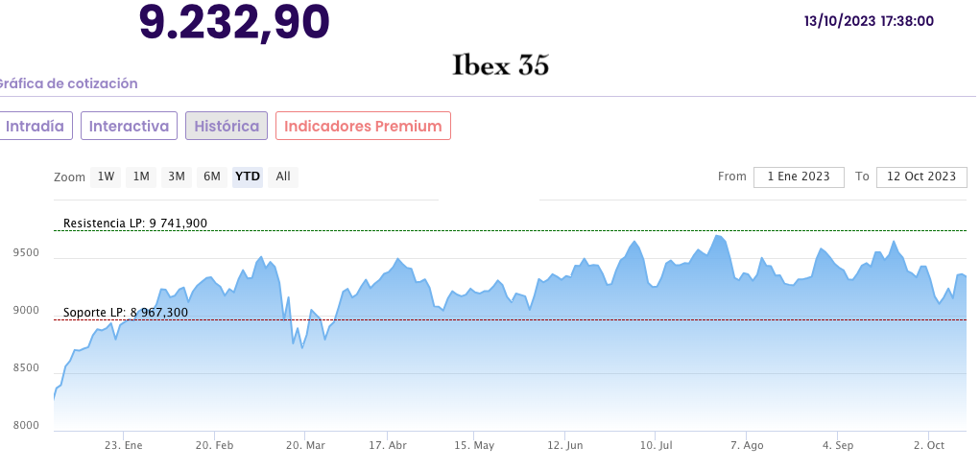Click the 7. Ago axis date label
The height and width of the screenshot is (471, 980).
(x=747, y=446)
